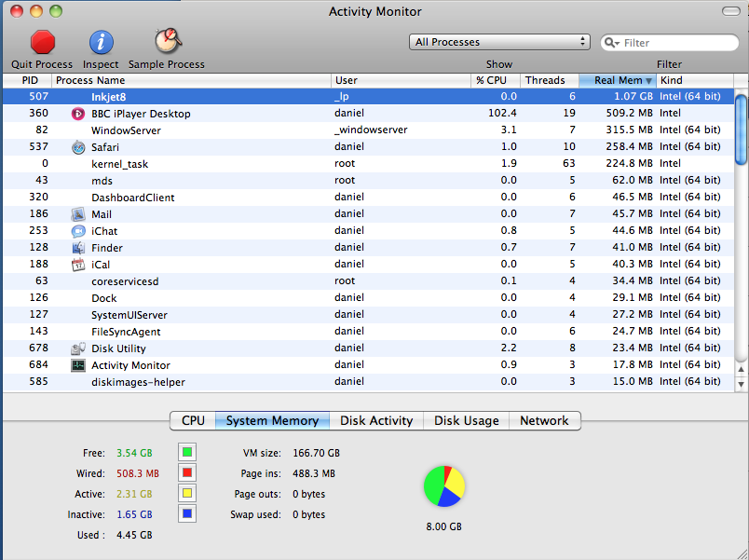The image size is (749, 560).
Task: Select the Inkjet8 process row
Action: [368, 97]
